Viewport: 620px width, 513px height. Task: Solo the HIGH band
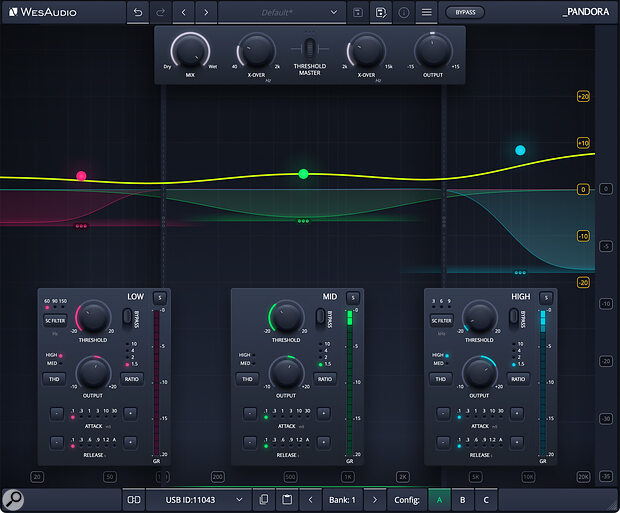point(546,297)
